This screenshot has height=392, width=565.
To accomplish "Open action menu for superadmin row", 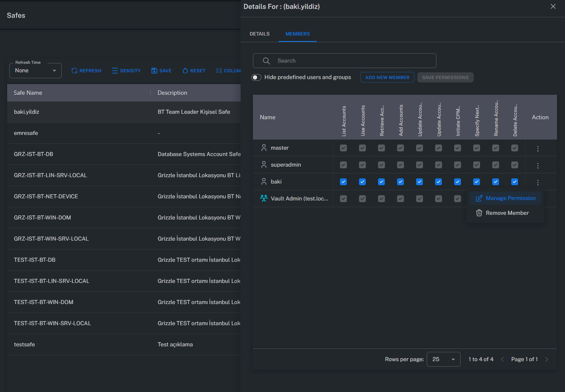I will pos(538,165).
